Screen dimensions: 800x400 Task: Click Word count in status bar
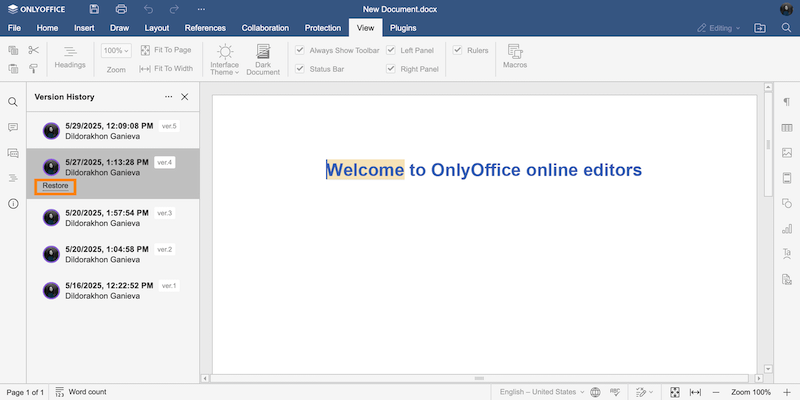[81, 392]
